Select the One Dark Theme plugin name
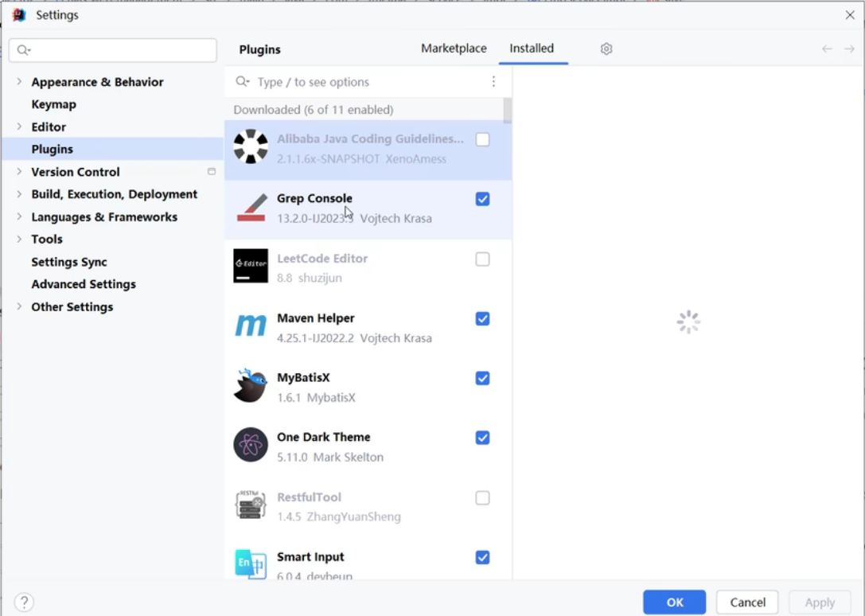This screenshot has width=865, height=616. [323, 437]
